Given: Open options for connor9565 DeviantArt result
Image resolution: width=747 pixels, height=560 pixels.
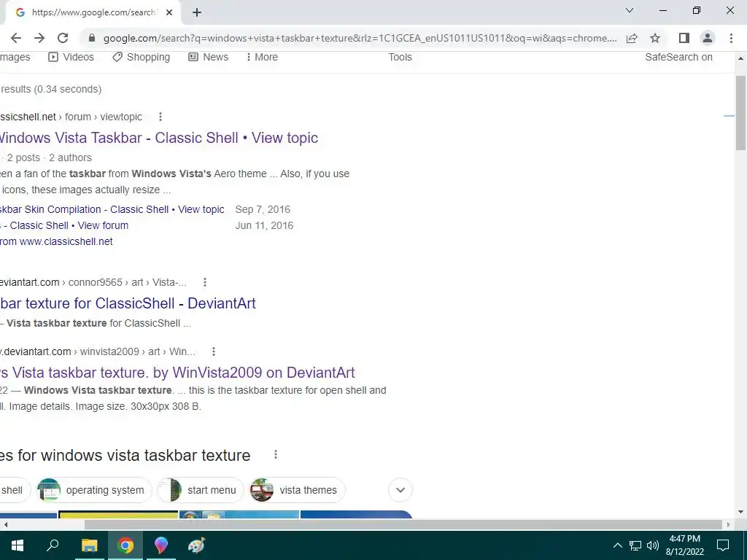Looking at the screenshot, I should point(205,282).
